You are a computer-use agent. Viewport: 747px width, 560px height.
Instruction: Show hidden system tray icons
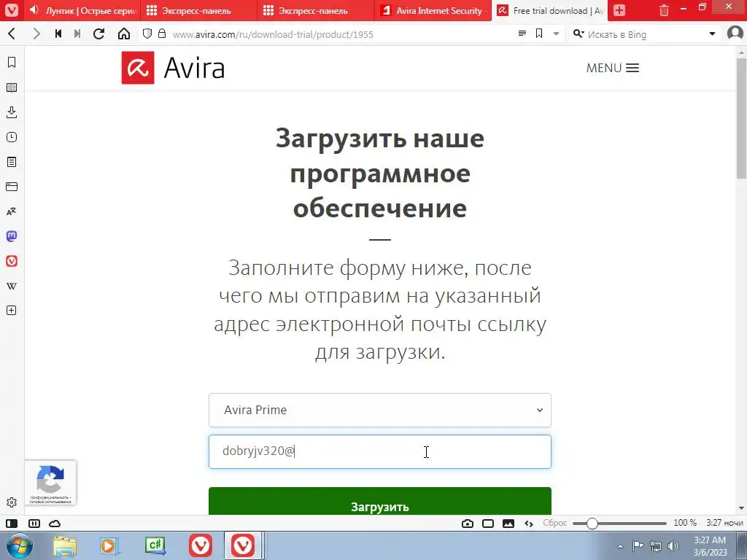620,546
